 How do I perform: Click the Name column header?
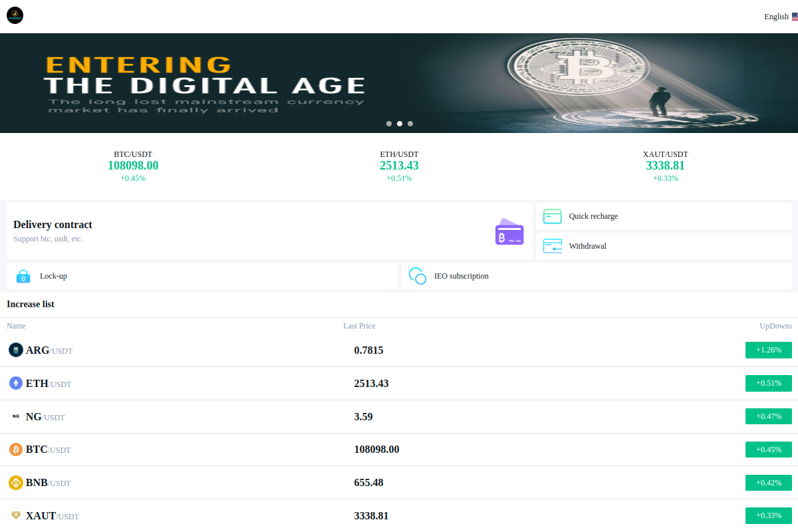pyautogui.click(x=16, y=326)
